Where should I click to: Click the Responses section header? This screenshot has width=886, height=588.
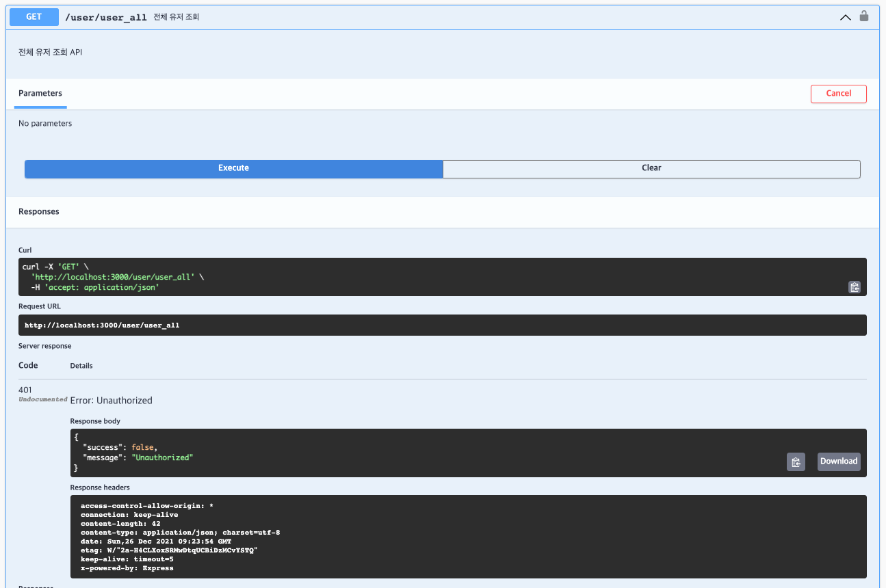(39, 212)
